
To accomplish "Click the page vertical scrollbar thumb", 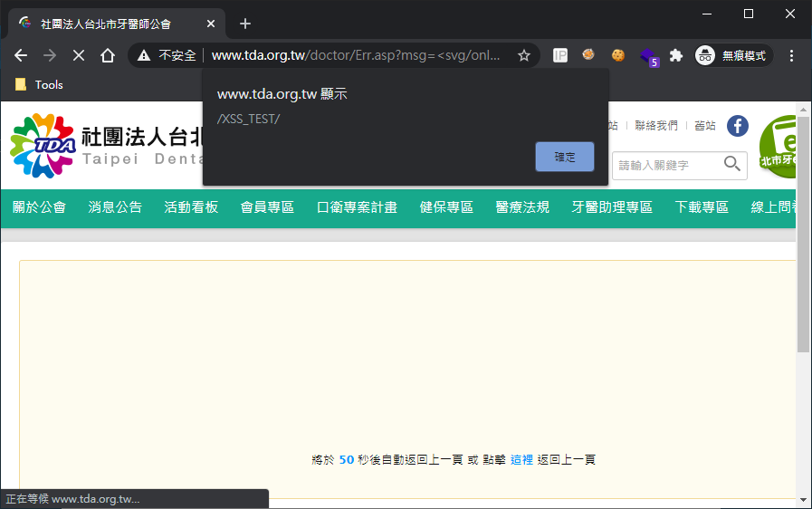I will point(803,235).
